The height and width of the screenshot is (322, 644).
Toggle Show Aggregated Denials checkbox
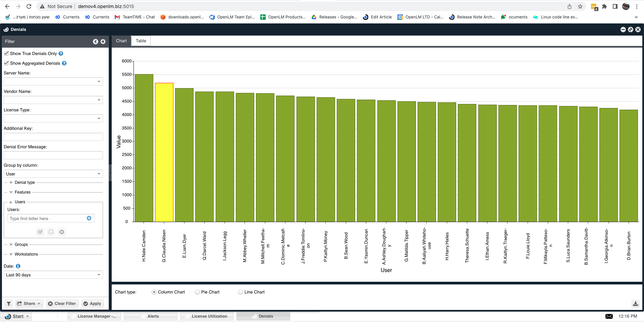[6, 63]
